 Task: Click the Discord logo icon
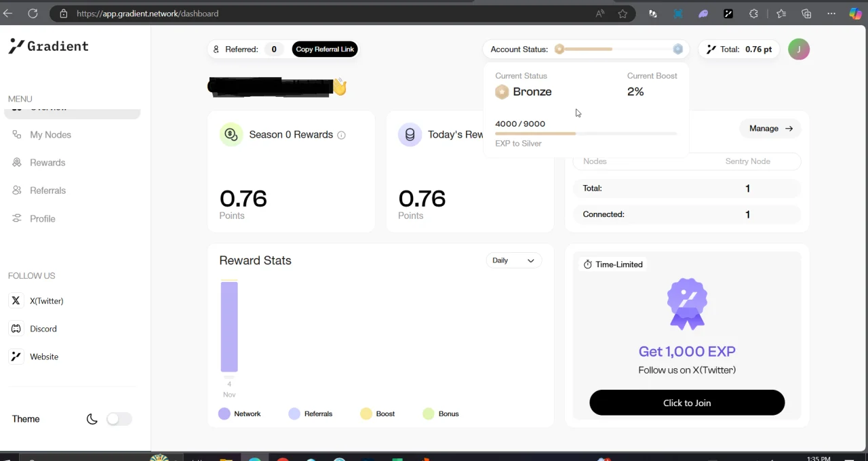[x=16, y=329]
